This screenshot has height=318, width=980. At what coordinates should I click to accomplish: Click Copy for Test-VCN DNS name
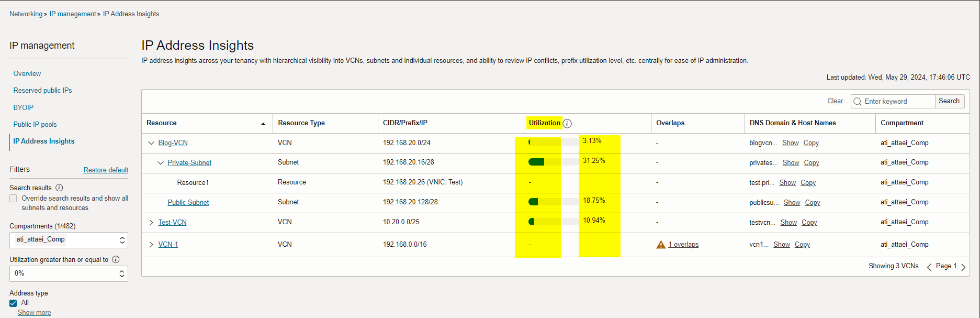point(809,223)
